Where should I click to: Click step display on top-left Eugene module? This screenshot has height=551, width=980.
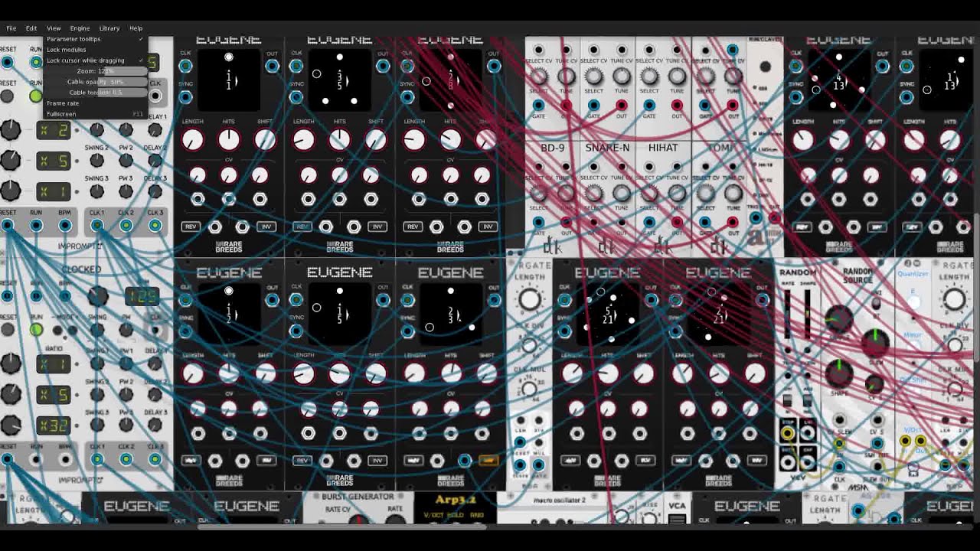point(229,80)
